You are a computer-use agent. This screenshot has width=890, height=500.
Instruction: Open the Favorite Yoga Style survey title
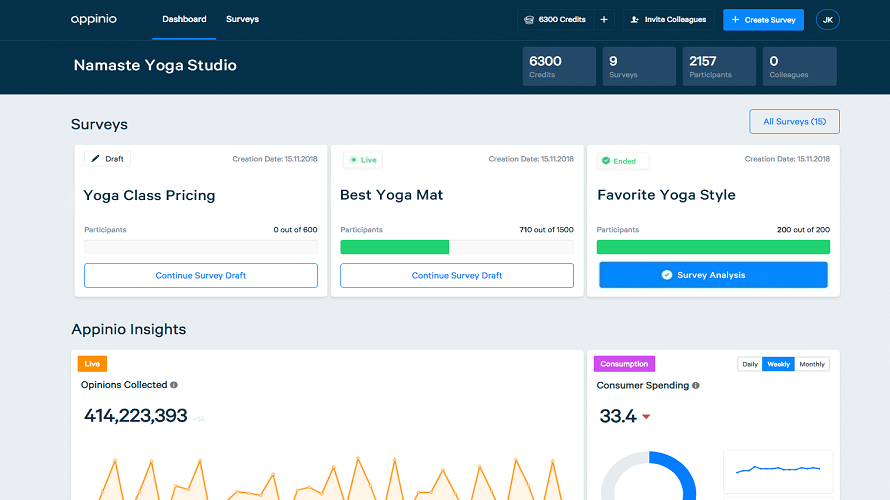click(666, 195)
